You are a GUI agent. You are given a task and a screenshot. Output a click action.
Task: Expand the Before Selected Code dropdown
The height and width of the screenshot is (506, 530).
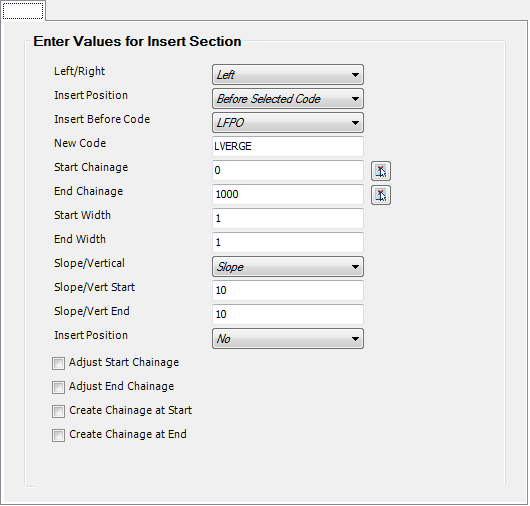[x=288, y=99]
